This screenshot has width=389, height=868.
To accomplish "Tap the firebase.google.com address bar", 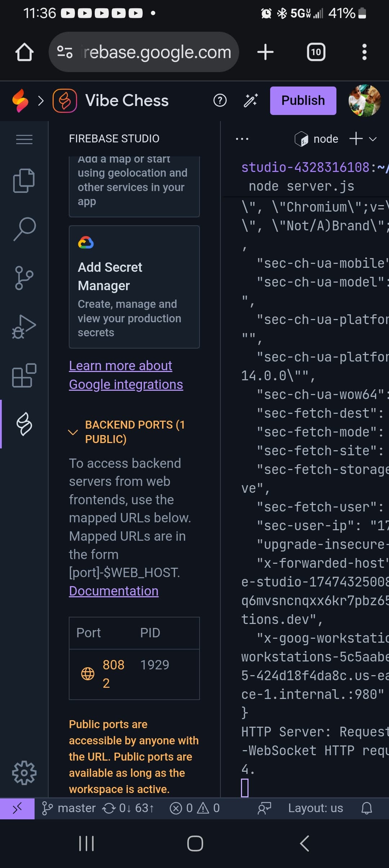I will pos(144,52).
